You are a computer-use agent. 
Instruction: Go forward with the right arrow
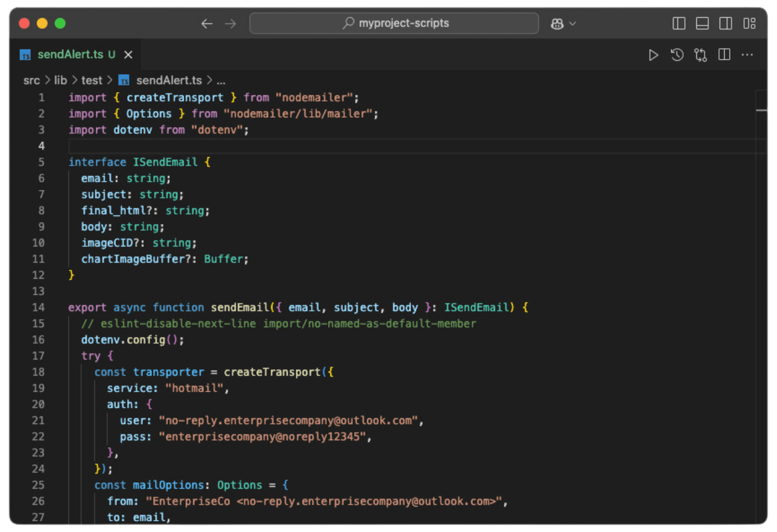pyautogui.click(x=230, y=24)
